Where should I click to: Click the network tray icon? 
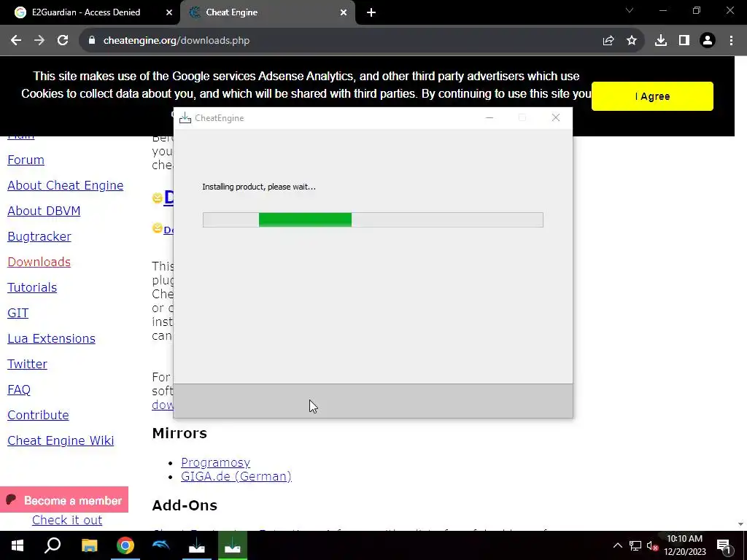click(635, 545)
